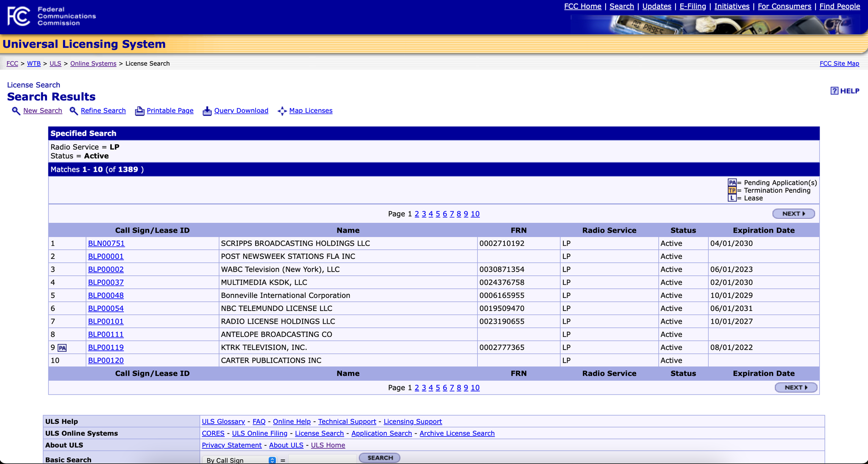
Task: Click the Refine Search magnifier icon
Action: (x=74, y=111)
